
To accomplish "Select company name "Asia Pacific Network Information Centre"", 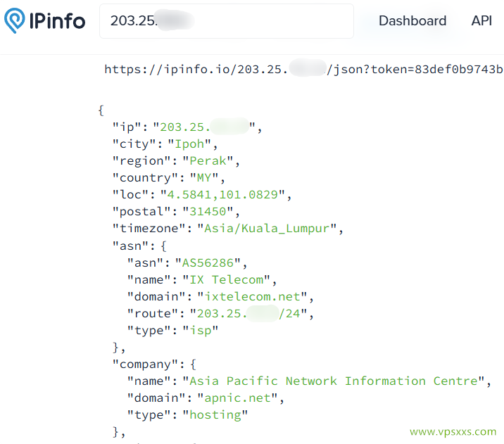I will coord(334,381).
